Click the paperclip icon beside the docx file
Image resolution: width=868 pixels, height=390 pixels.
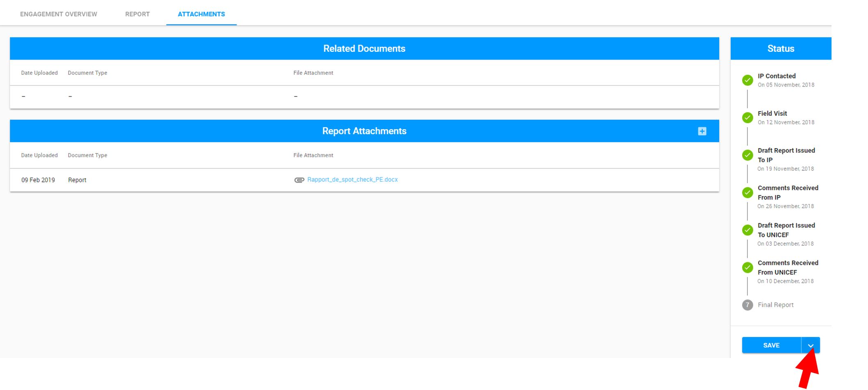click(x=299, y=180)
